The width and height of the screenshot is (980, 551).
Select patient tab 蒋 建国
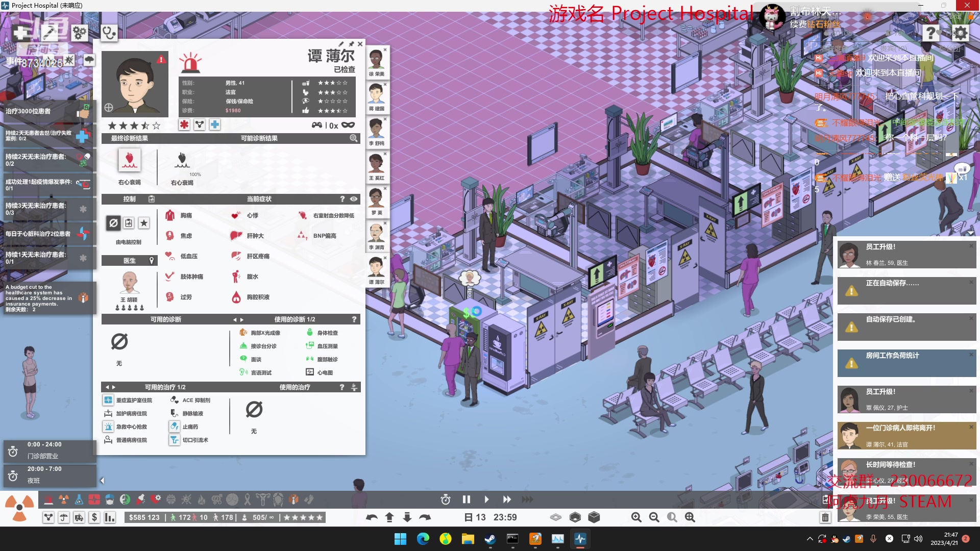[x=377, y=97]
